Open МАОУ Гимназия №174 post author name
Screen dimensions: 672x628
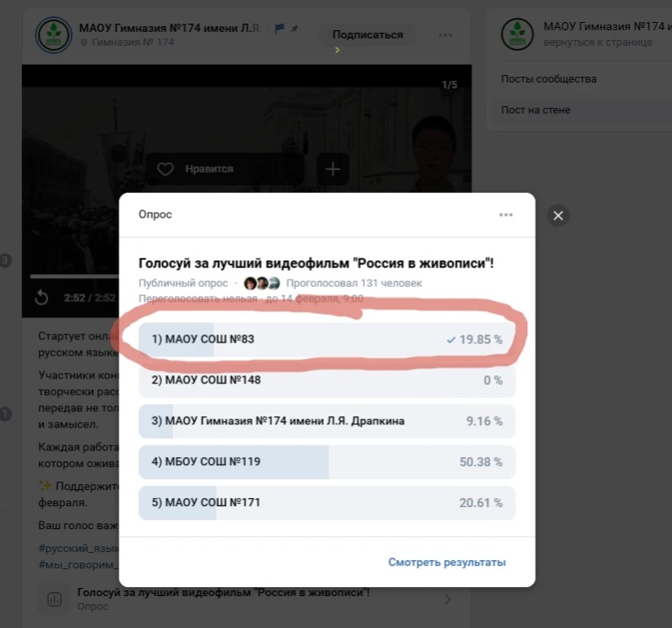tap(170, 29)
